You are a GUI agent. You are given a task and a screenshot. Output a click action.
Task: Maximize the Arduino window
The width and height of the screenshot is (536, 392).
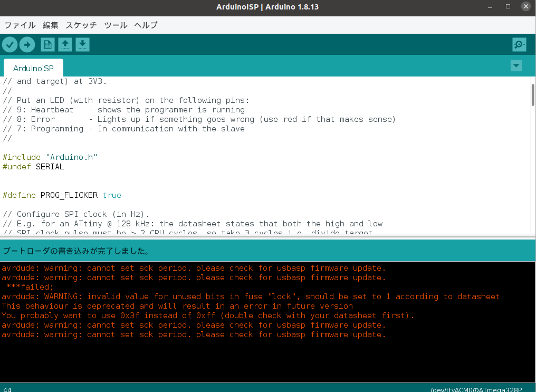508,6
